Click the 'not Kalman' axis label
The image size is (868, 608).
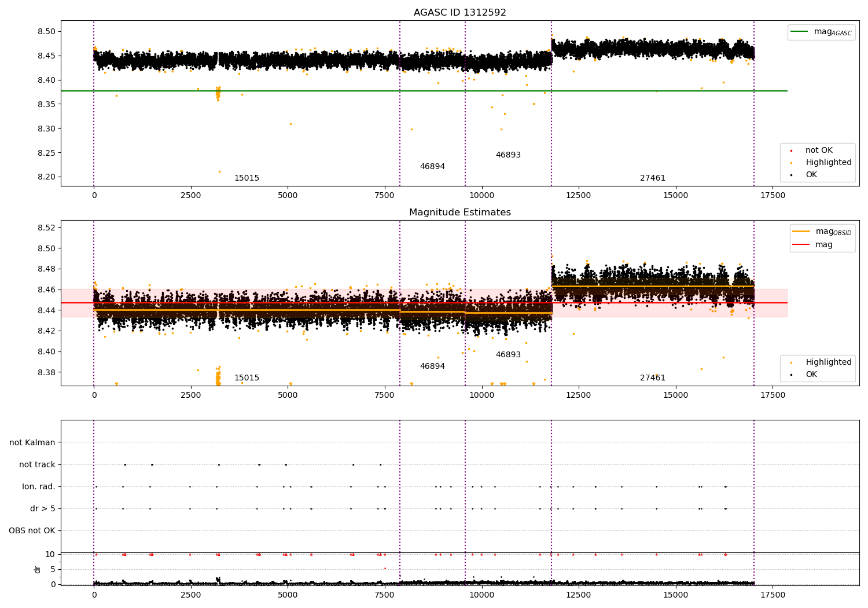click(x=32, y=443)
